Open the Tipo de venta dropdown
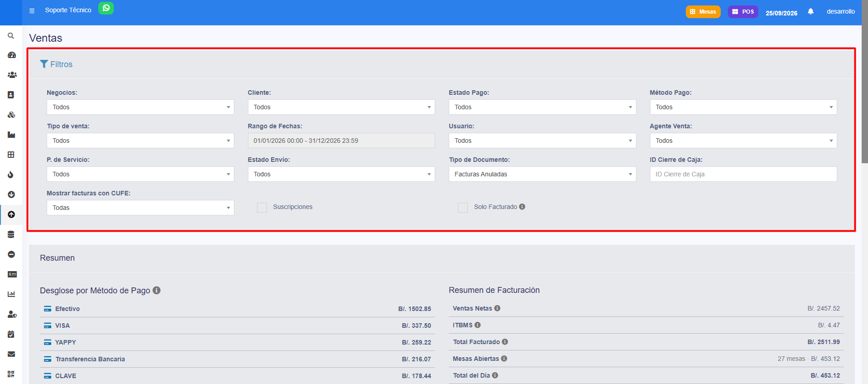868x384 pixels. [x=141, y=141]
